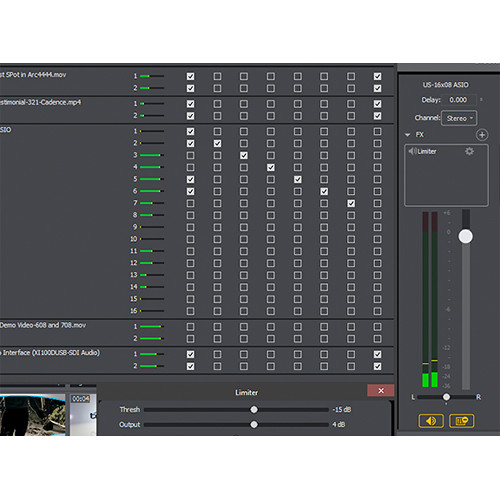Click the yellow monitor button beside mute
Image resolution: width=500 pixels, height=500 pixels.
click(x=462, y=421)
